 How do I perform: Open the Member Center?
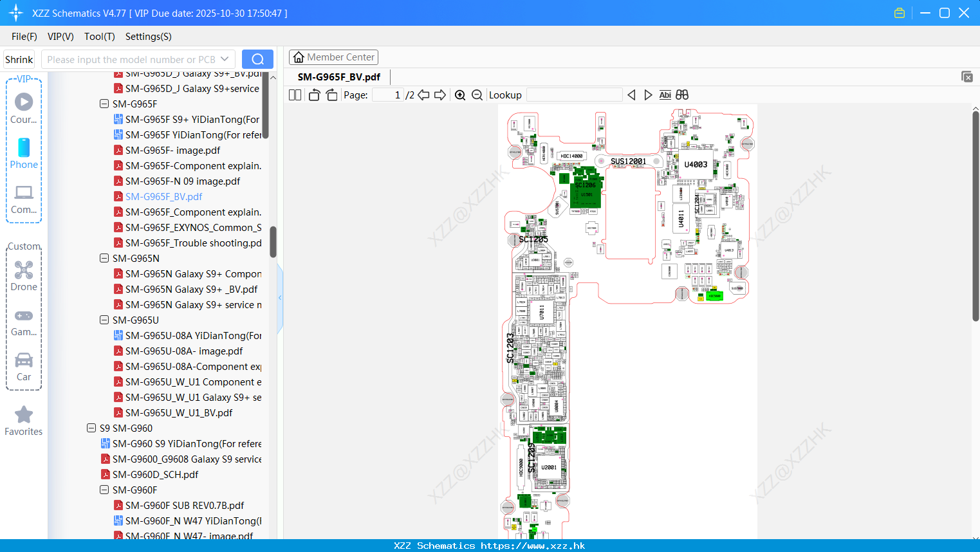pos(333,57)
